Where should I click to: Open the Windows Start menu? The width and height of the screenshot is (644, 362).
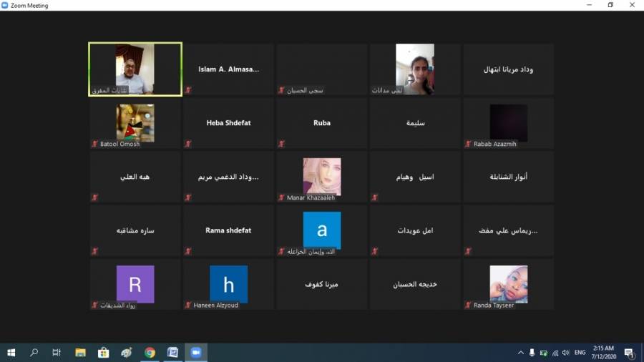pyautogui.click(x=11, y=353)
